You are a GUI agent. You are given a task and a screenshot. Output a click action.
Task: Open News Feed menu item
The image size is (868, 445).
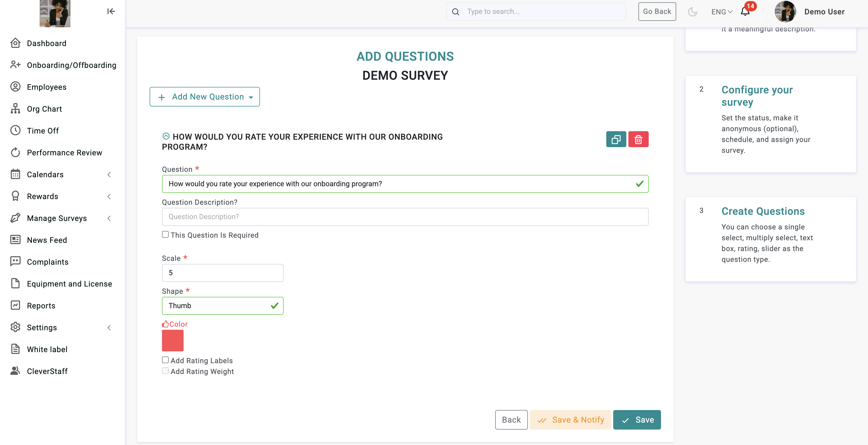(x=47, y=240)
